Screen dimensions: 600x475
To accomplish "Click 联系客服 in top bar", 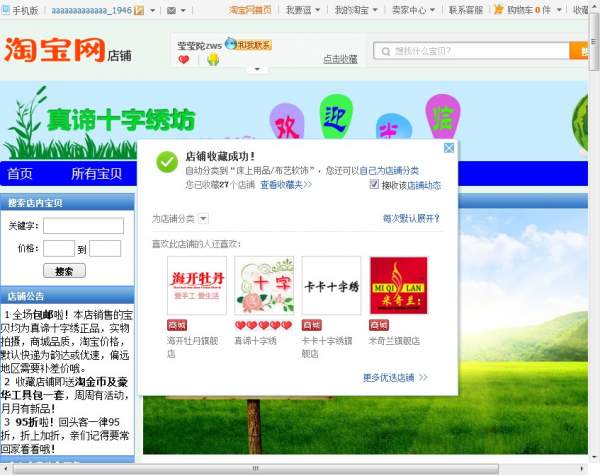I will click(466, 10).
